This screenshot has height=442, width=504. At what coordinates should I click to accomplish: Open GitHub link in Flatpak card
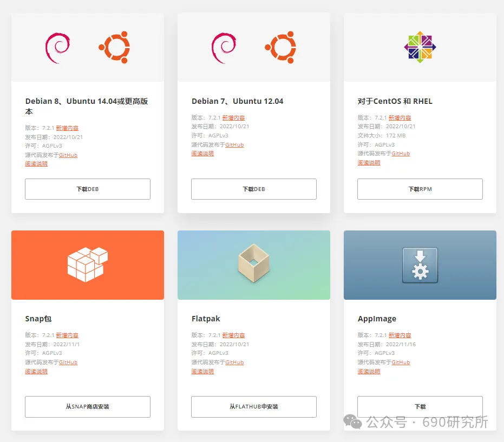pyautogui.click(x=234, y=362)
